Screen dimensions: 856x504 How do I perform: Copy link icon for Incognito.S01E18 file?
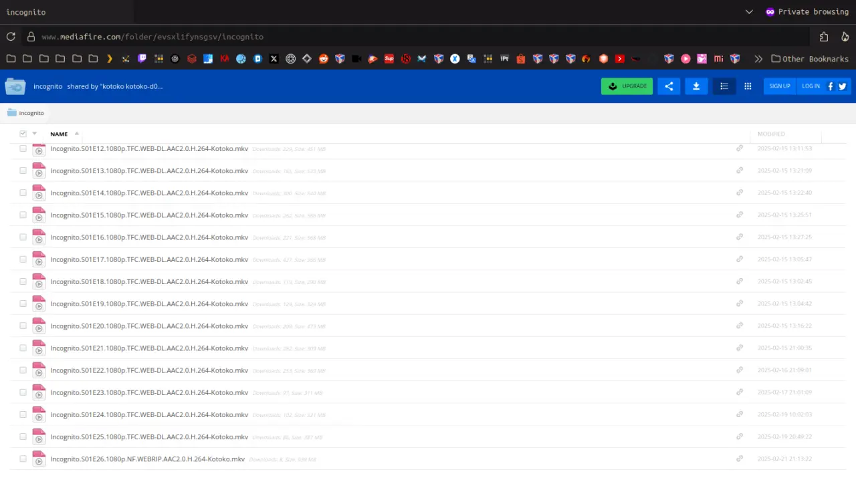tap(740, 281)
